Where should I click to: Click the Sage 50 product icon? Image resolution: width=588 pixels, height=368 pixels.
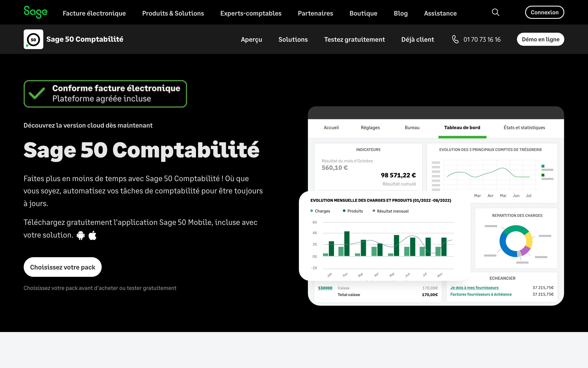click(x=33, y=39)
